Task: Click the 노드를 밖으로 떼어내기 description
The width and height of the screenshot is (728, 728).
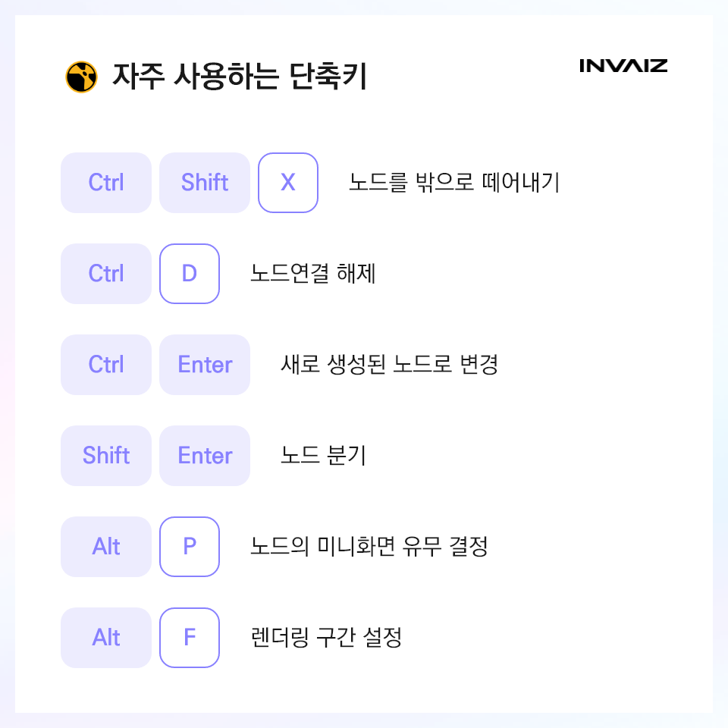Action: click(454, 183)
